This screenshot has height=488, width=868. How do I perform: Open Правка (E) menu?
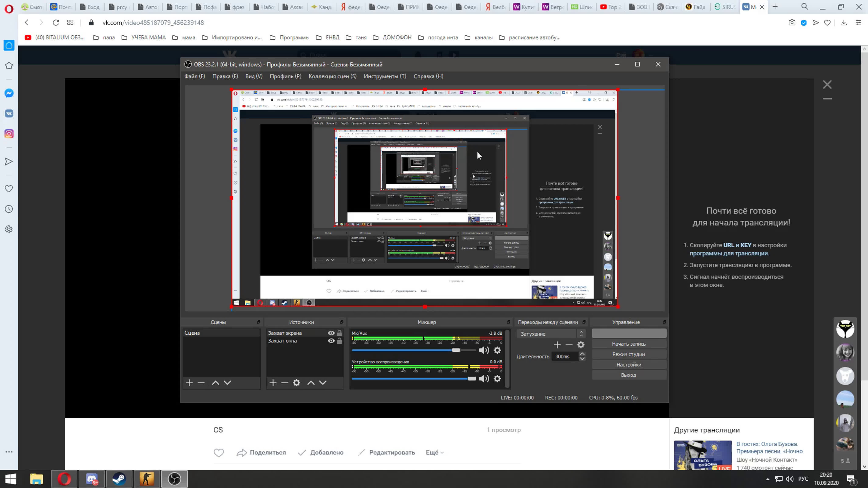coord(225,76)
